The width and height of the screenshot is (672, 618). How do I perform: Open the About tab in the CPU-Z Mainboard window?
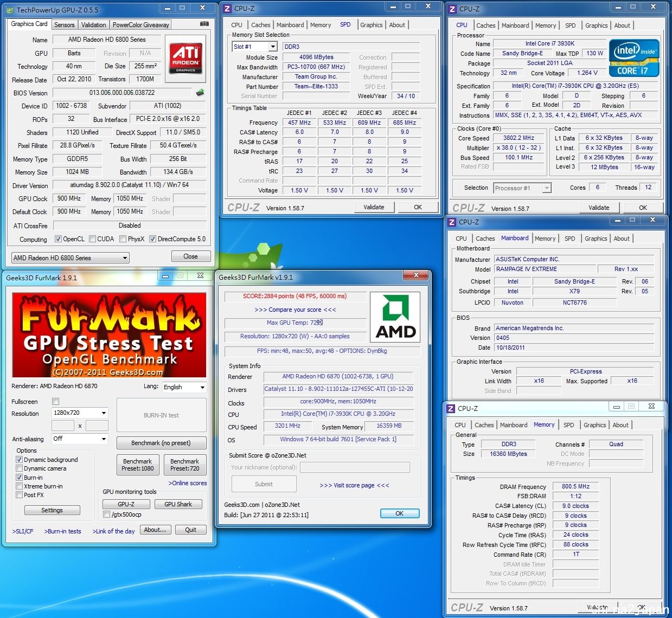[x=622, y=239]
